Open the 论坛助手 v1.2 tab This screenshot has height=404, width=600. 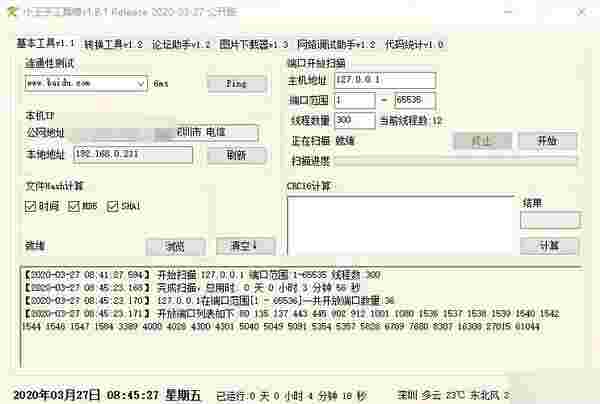pyautogui.click(x=181, y=44)
